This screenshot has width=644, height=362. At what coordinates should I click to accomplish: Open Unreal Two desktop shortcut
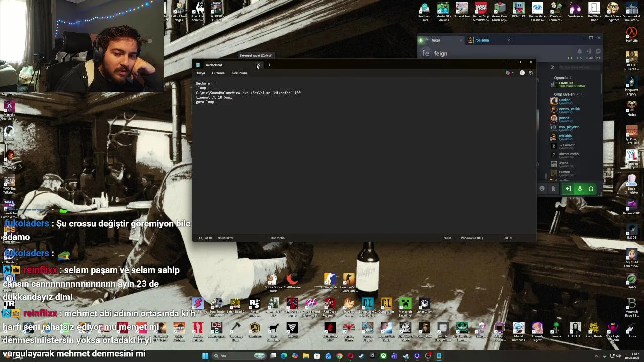(462, 10)
